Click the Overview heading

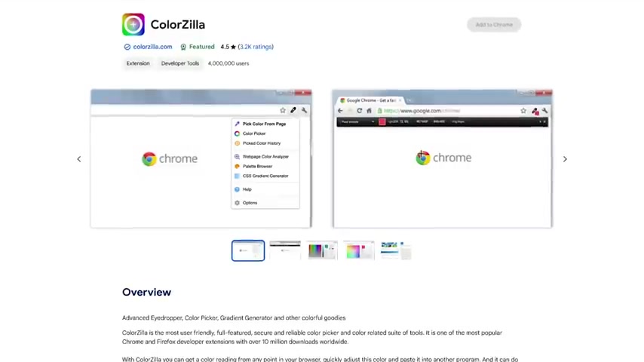coord(146,292)
